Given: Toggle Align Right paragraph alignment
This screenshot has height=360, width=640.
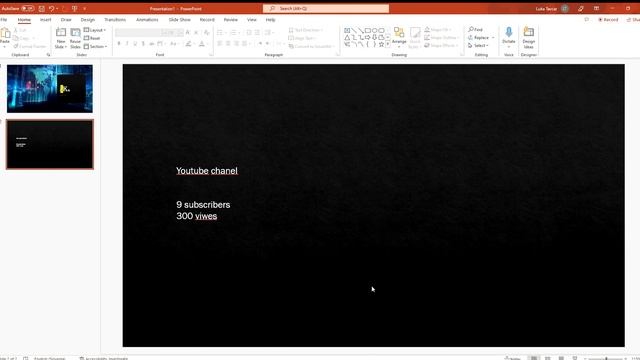Looking at the screenshot, I should (x=236, y=44).
